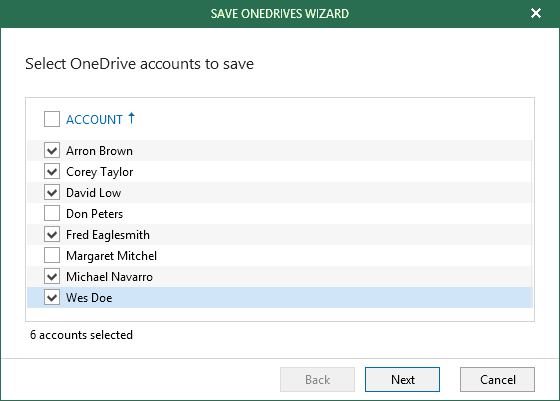Check the Don Peters checkbox
Image resolution: width=560 pixels, height=401 pixels.
point(52,214)
